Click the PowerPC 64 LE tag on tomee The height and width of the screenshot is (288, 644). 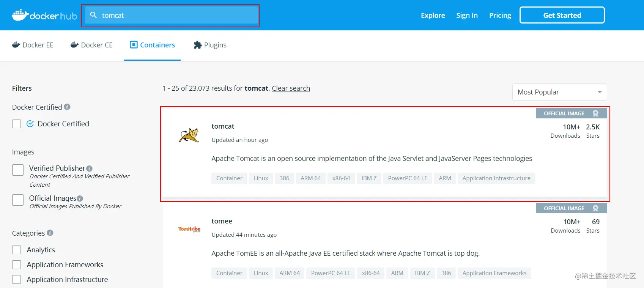(x=331, y=273)
